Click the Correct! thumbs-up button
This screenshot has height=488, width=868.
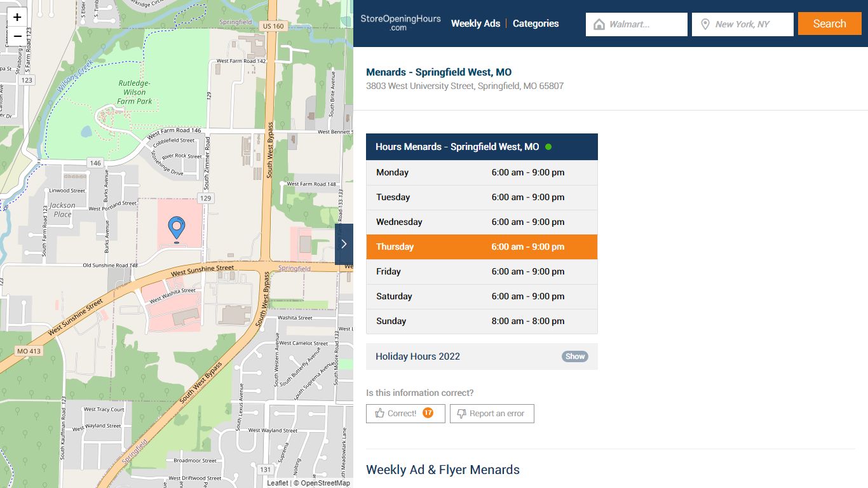405,413
